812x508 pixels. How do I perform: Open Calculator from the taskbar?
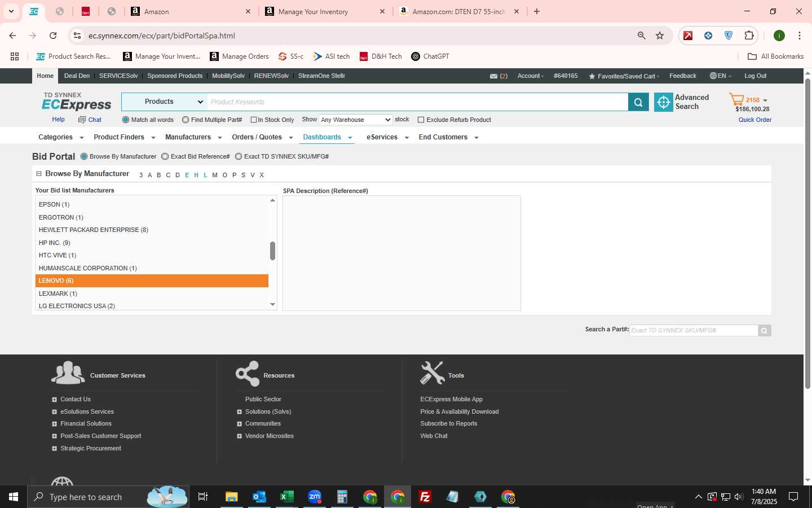[x=342, y=497]
